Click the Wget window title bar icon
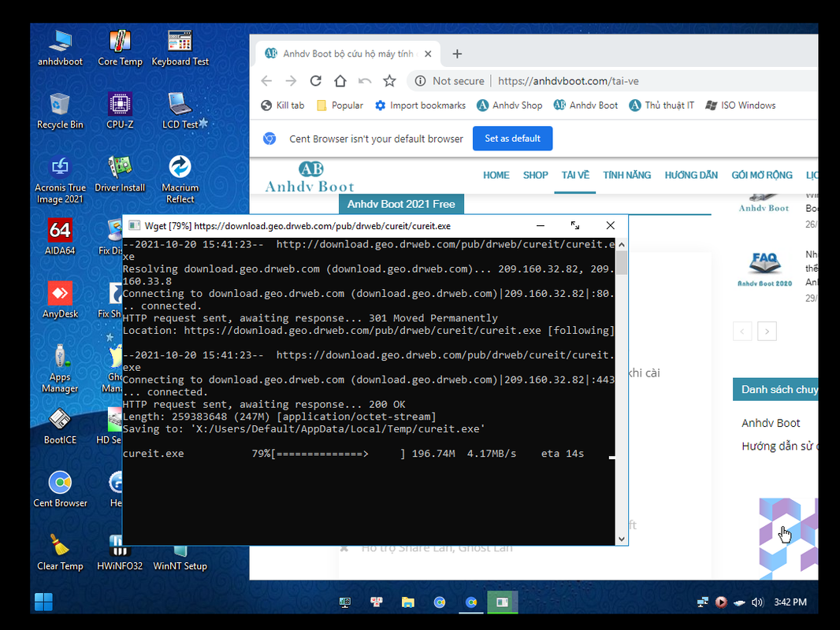This screenshot has height=630, width=840. pyautogui.click(x=135, y=226)
